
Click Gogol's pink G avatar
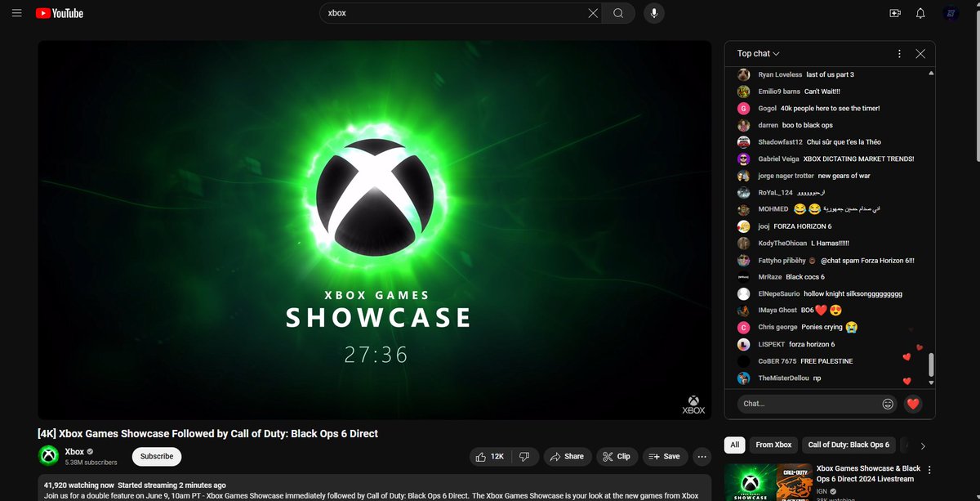pos(743,108)
